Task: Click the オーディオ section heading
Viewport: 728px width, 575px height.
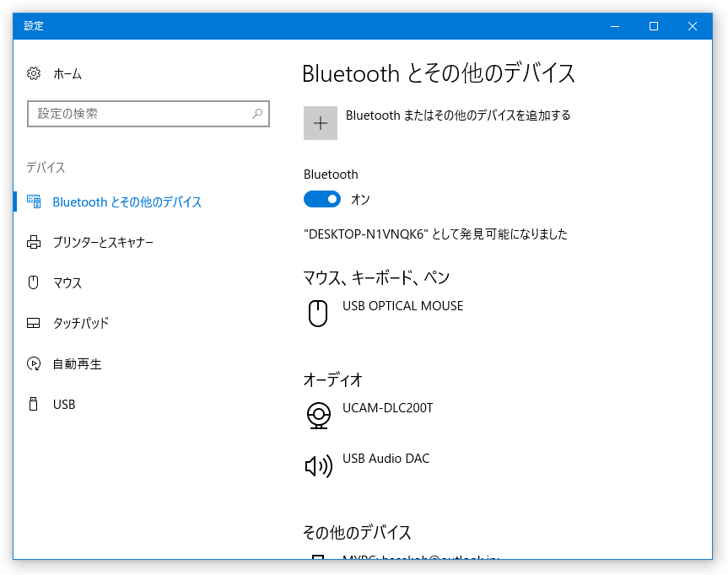Action: click(x=333, y=379)
